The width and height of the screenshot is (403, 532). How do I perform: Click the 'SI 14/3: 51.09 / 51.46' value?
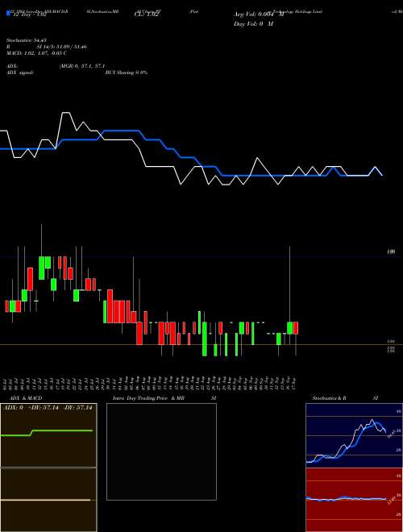(62, 47)
